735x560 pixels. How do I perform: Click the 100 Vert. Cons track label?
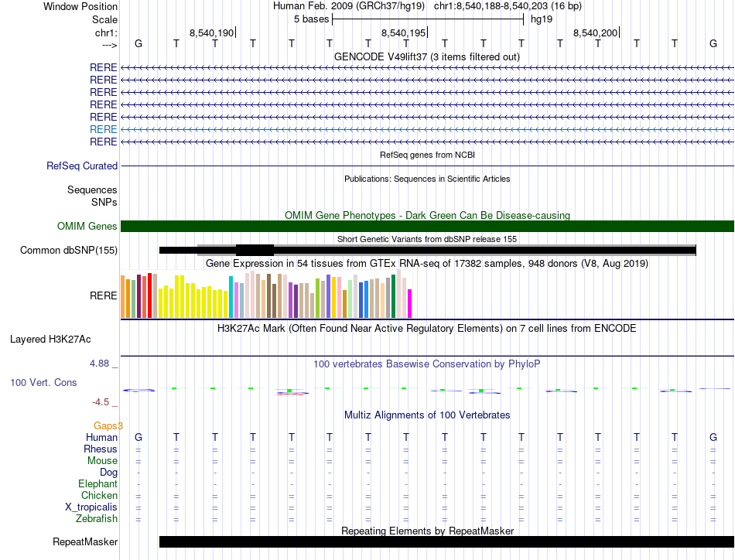(43, 382)
